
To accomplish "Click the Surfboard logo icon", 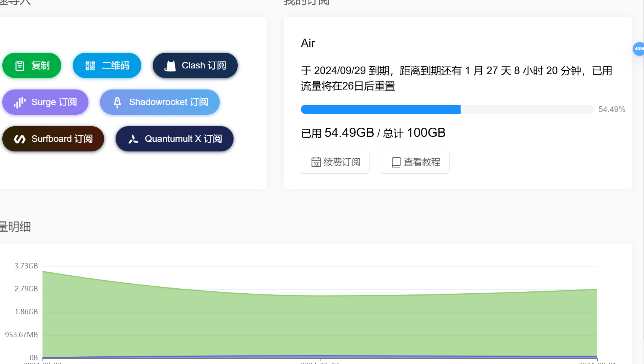I will [x=20, y=139].
